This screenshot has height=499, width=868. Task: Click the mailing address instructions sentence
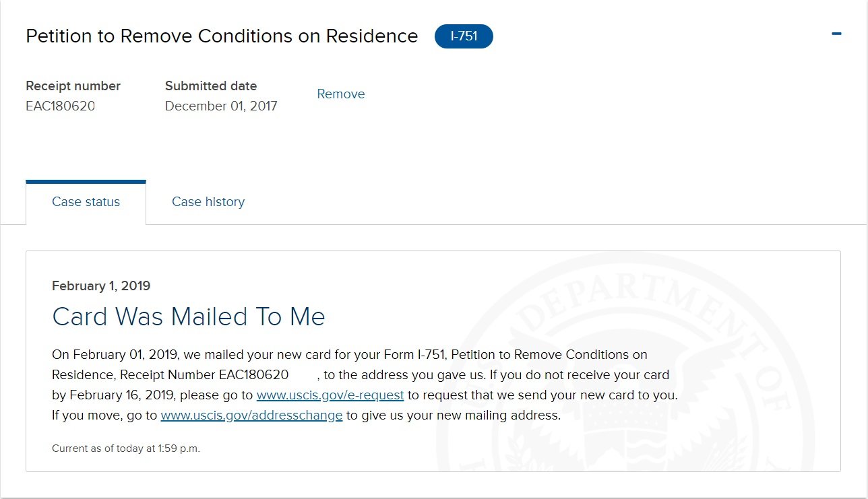306,415
